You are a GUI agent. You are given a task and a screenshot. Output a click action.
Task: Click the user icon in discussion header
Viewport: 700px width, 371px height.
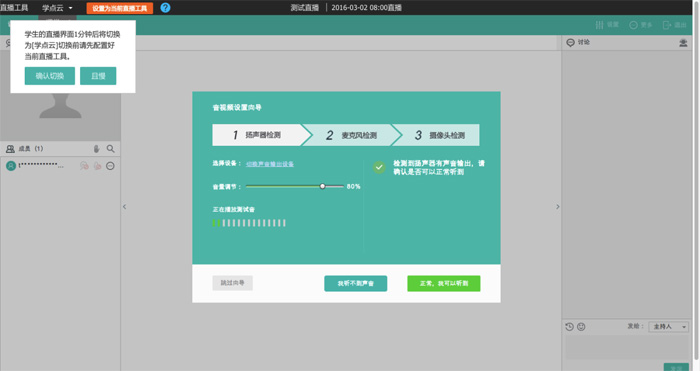683,43
